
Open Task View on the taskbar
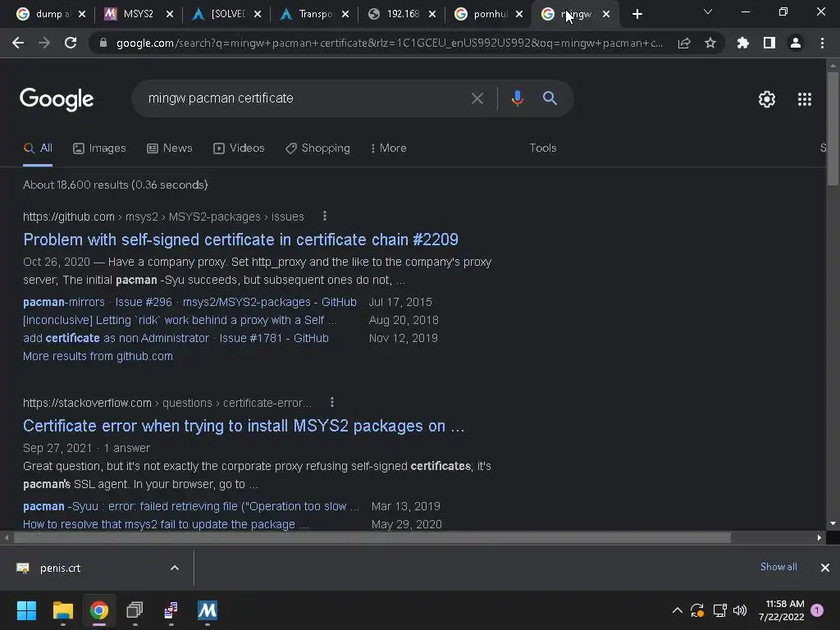[135, 610]
